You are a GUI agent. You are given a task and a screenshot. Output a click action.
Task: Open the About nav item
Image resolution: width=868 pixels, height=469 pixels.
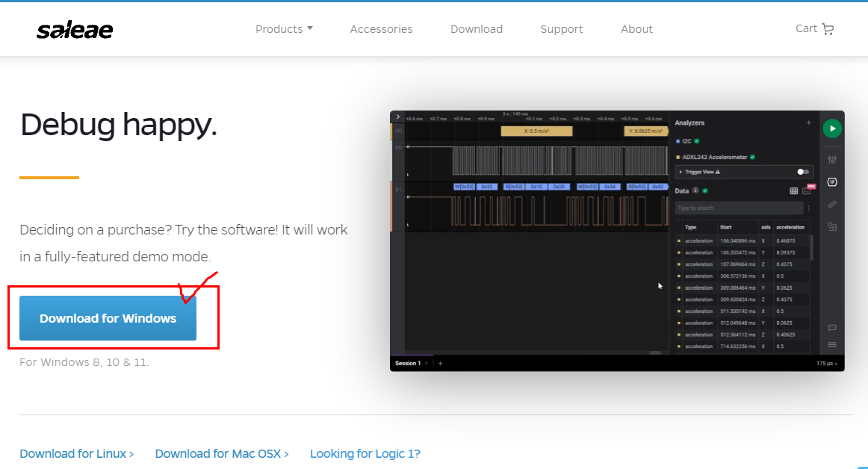(636, 29)
